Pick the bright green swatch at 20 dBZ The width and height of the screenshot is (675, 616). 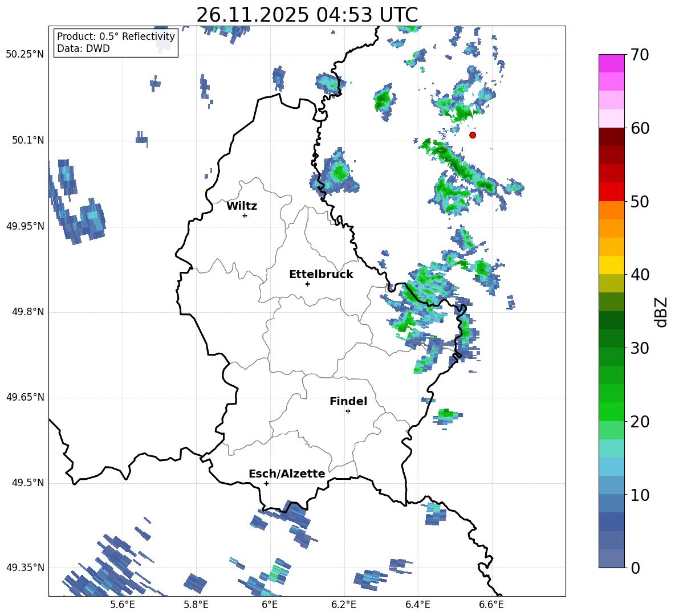[x=611, y=411]
